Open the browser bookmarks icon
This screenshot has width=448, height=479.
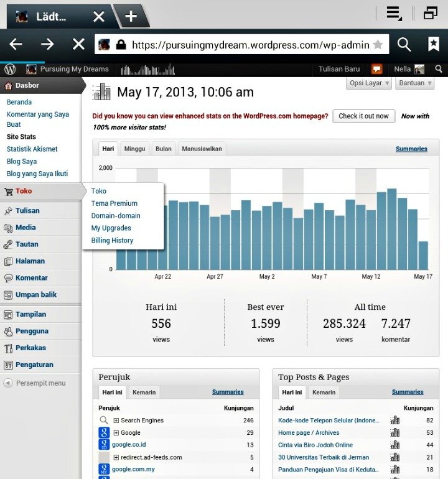[434, 44]
